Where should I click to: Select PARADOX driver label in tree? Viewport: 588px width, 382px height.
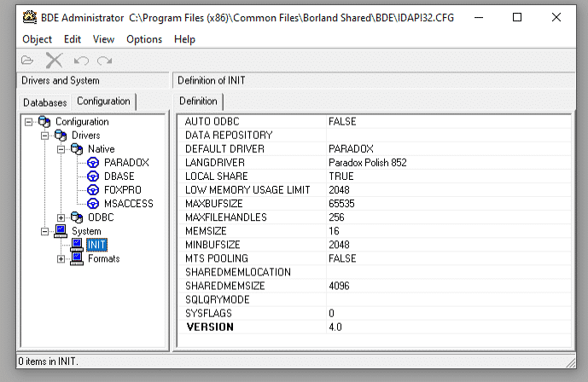(126, 163)
